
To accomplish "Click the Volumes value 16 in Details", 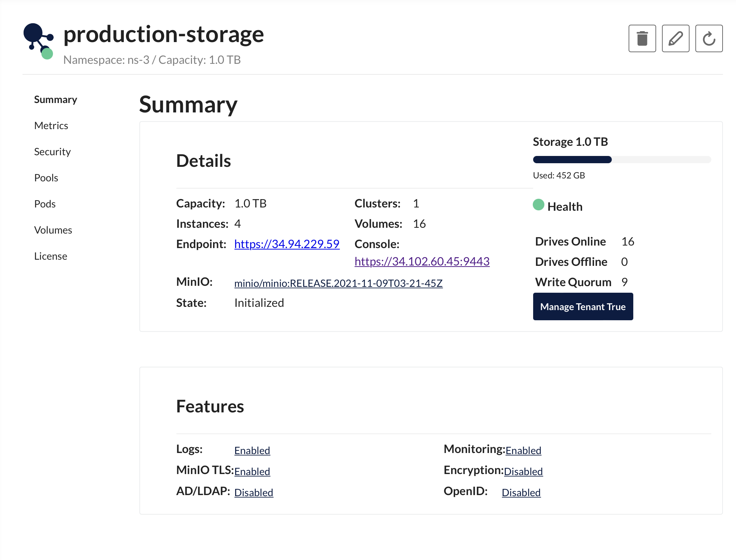I will 419,224.
